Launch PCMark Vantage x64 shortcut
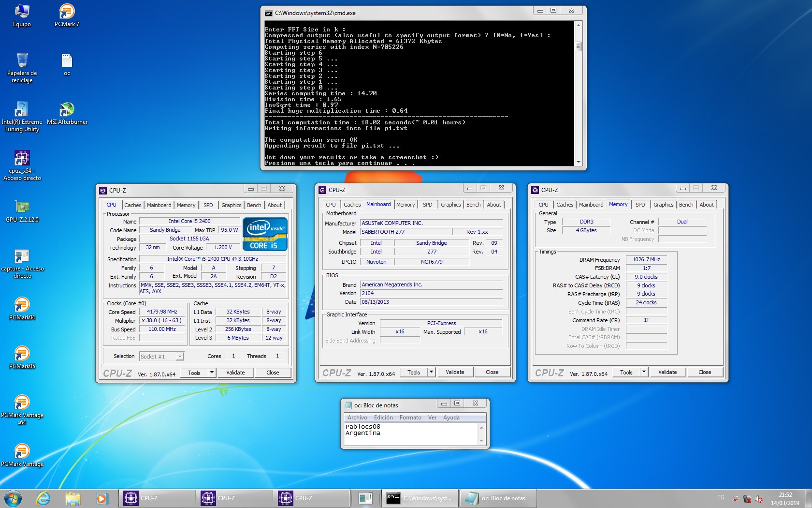The image size is (812, 508). pyautogui.click(x=22, y=410)
